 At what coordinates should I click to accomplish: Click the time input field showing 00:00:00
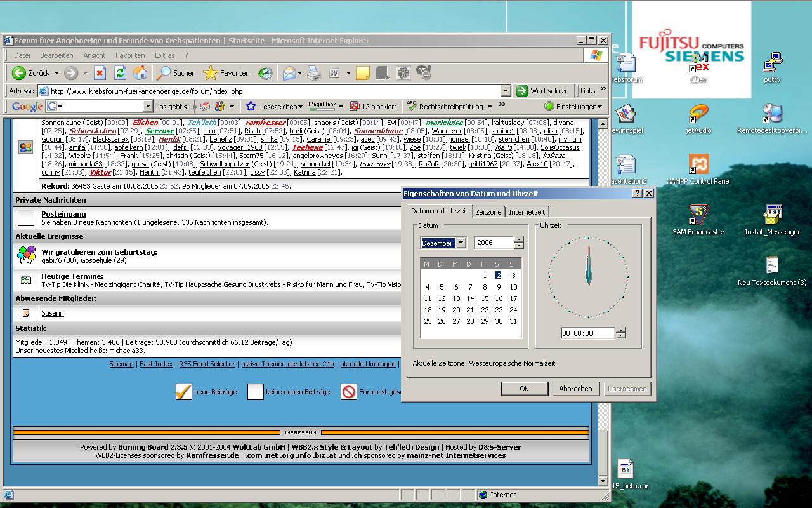click(x=587, y=333)
